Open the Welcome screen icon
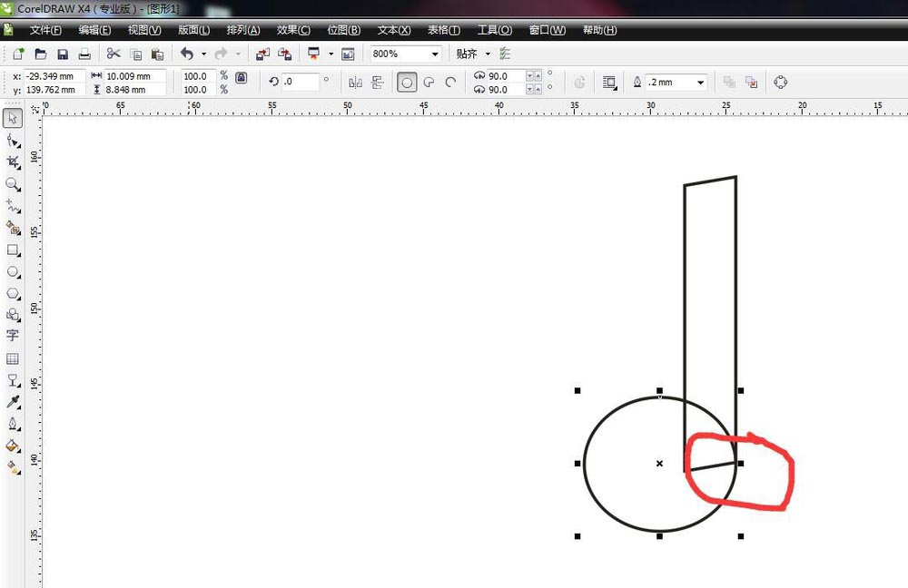The width and height of the screenshot is (908, 588). coord(348,54)
